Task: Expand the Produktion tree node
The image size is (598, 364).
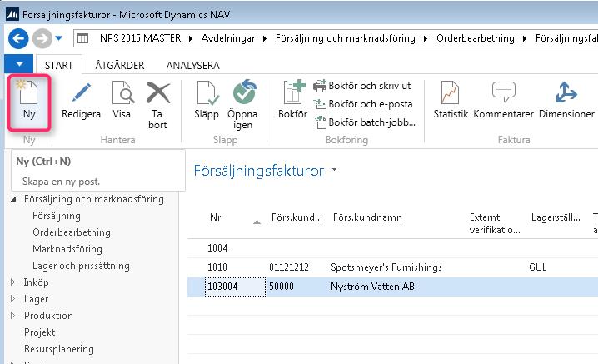Action: point(13,315)
